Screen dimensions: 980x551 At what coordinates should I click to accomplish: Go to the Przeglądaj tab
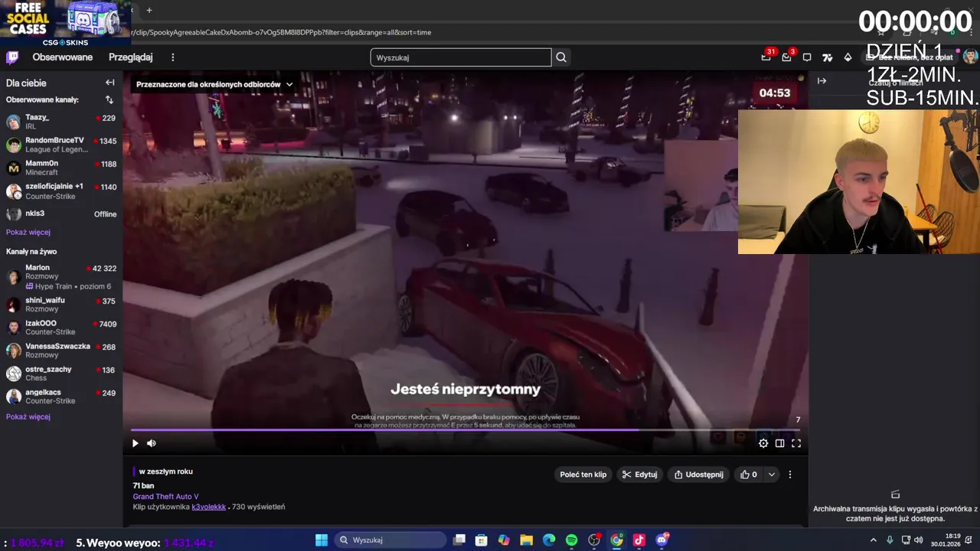pyautogui.click(x=131, y=57)
